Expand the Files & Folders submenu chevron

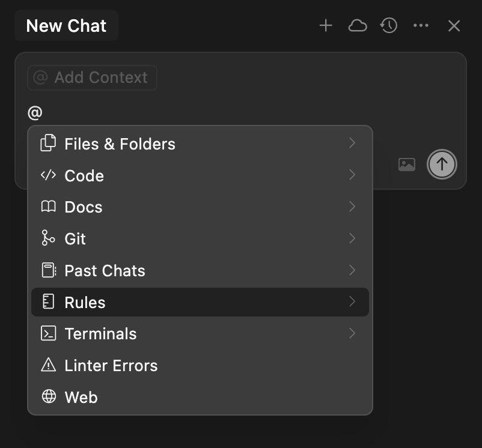pos(352,143)
